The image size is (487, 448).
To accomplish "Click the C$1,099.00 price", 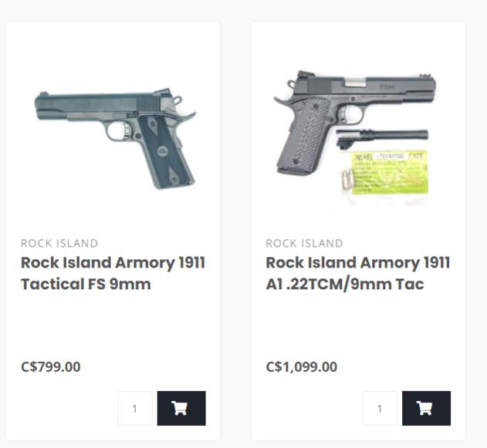I will point(301,366).
